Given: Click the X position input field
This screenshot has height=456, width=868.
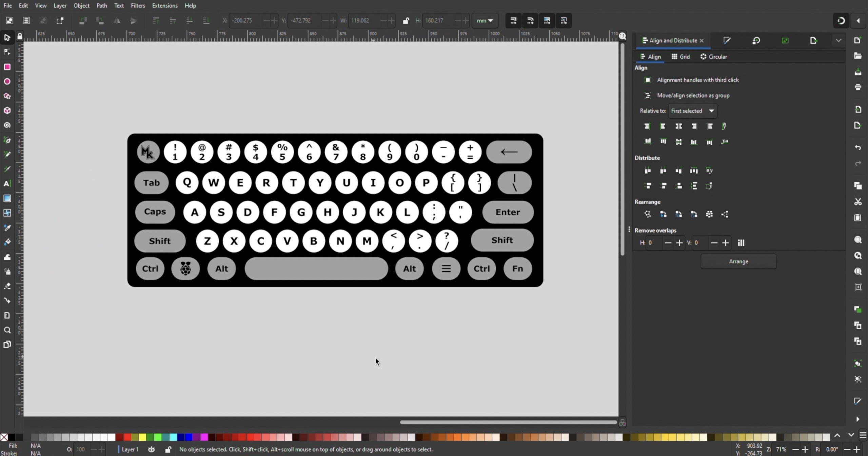Looking at the screenshot, I should pyautogui.click(x=246, y=21).
